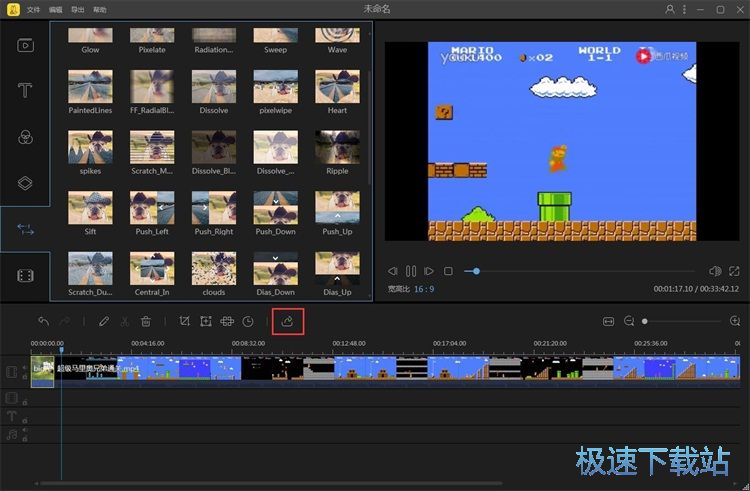This screenshot has height=491, width=750.
Task: Select the Ripple transition thumbnail
Action: pyautogui.click(x=337, y=147)
